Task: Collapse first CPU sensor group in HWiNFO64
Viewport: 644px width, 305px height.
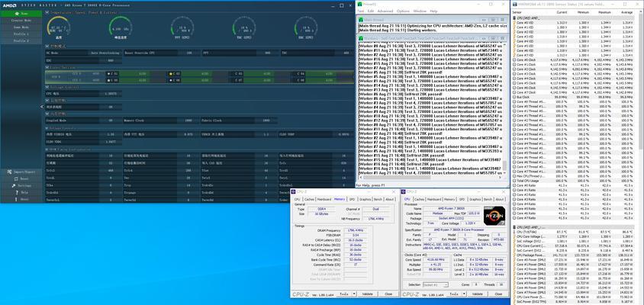Action: [514, 18]
